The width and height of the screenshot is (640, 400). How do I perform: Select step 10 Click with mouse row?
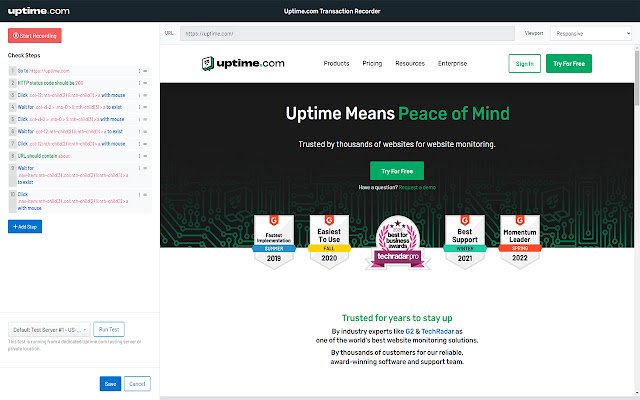(x=80, y=201)
